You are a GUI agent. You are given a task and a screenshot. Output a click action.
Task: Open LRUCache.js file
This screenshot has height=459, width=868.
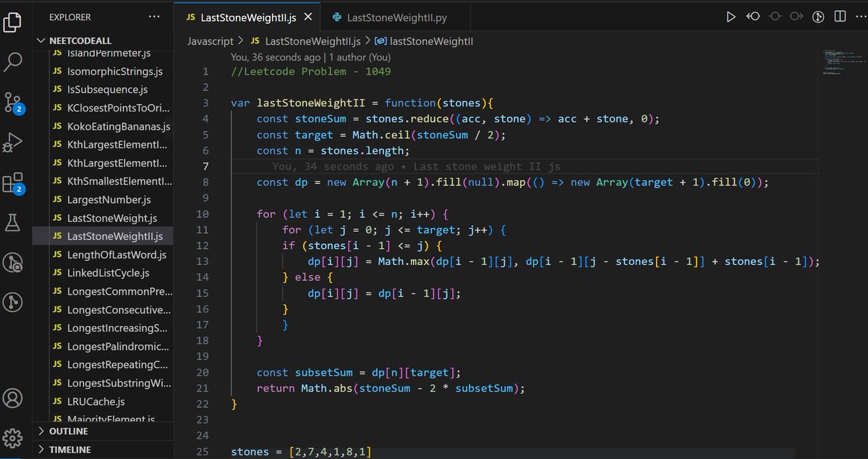(95, 401)
